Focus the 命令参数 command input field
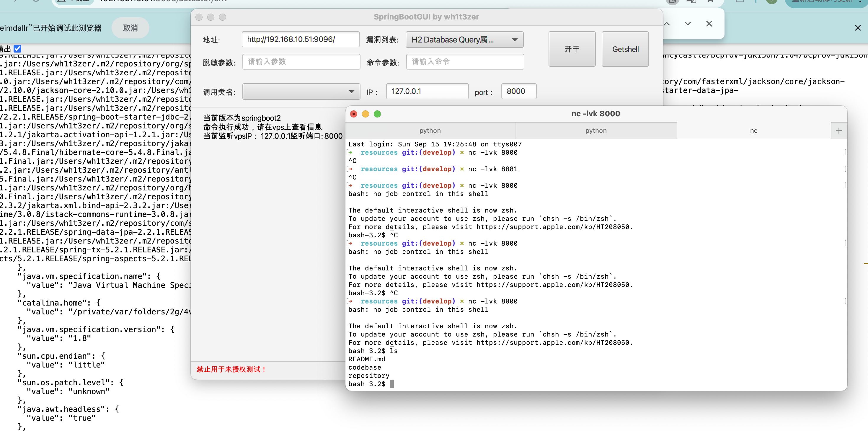Screen dimensions: 868x431 (465, 62)
